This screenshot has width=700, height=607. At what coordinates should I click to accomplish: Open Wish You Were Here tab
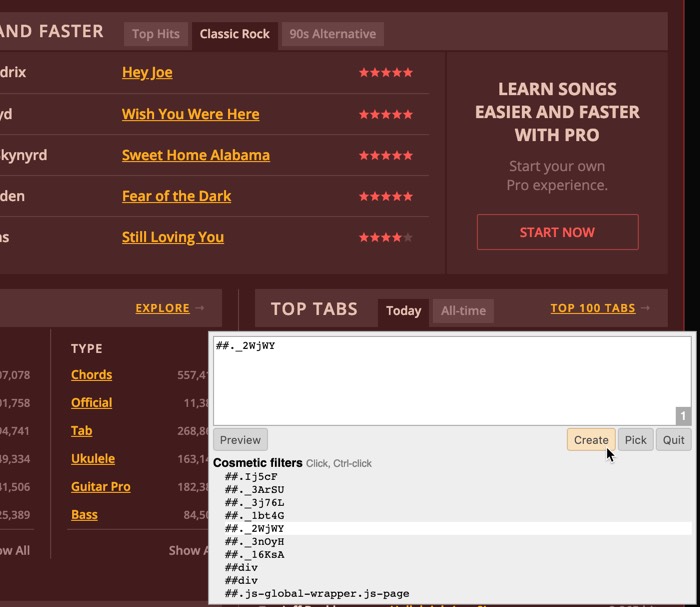pos(191,114)
